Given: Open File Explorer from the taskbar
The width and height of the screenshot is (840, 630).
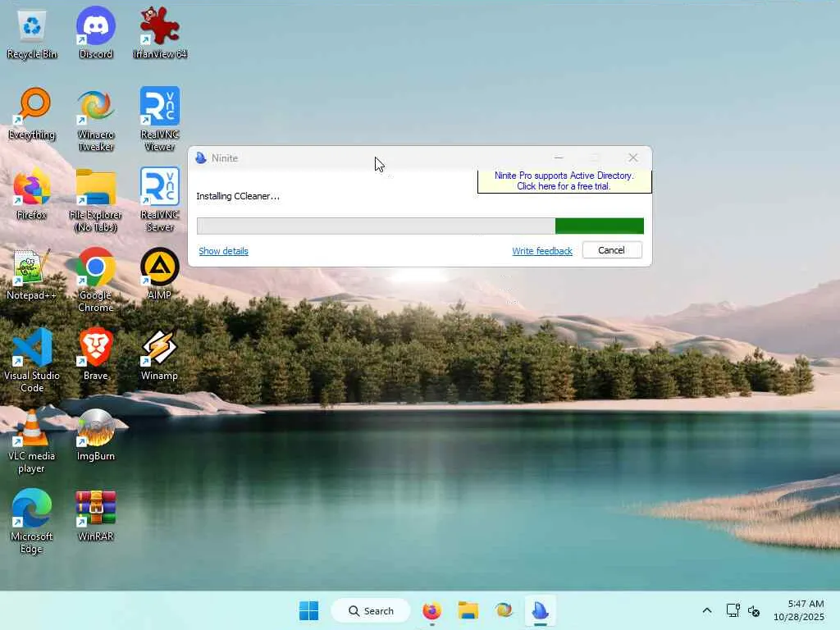Looking at the screenshot, I should pyautogui.click(x=468, y=610).
